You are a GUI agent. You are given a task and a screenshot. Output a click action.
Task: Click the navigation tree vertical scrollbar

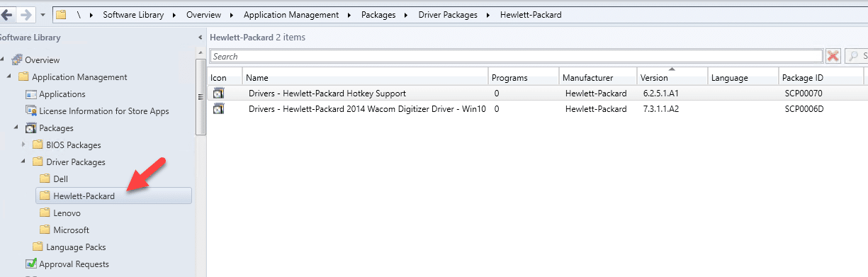click(201, 96)
